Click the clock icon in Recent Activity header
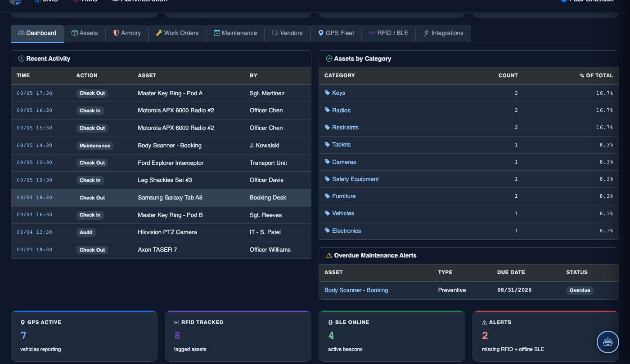 (21, 58)
